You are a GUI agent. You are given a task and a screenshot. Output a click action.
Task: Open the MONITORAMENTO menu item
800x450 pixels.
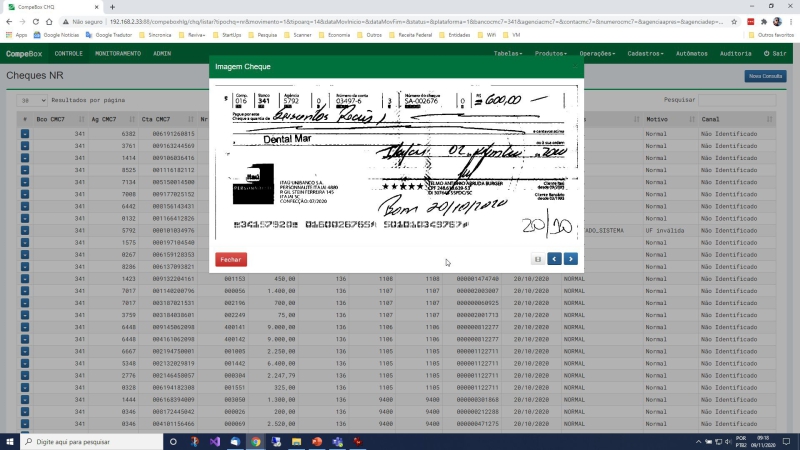pyautogui.click(x=118, y=54)
